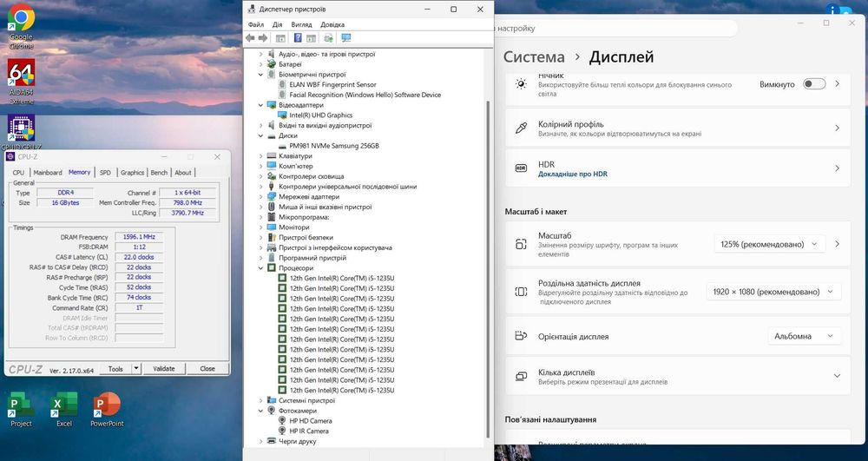Viewport: 868px width, 461px height.
Task: Click the Орієнтація дисплея icon
Action: click(x=521, y=336)
